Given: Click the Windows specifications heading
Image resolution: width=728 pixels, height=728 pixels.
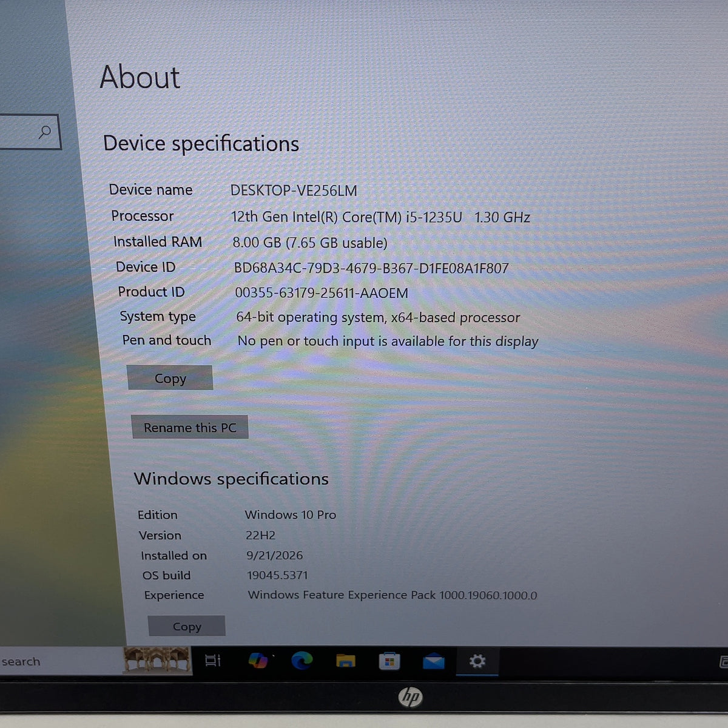Looking at the screenshot, I should click(231, 479).
